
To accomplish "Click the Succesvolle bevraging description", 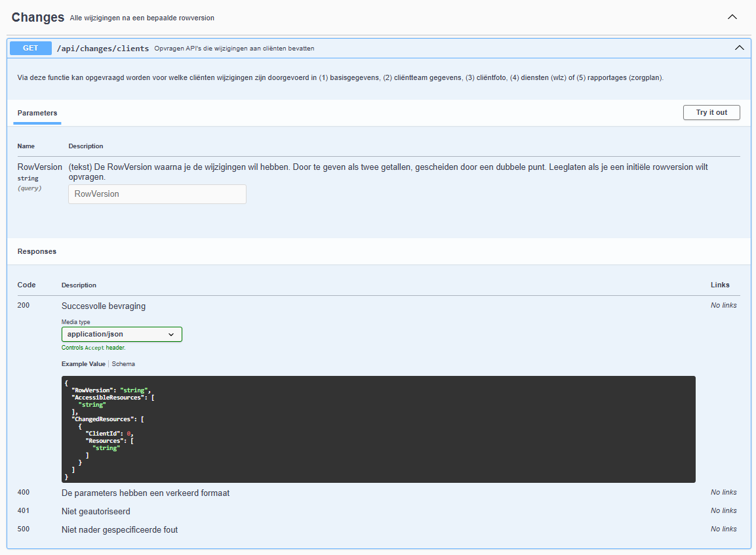I will (104, 306).
